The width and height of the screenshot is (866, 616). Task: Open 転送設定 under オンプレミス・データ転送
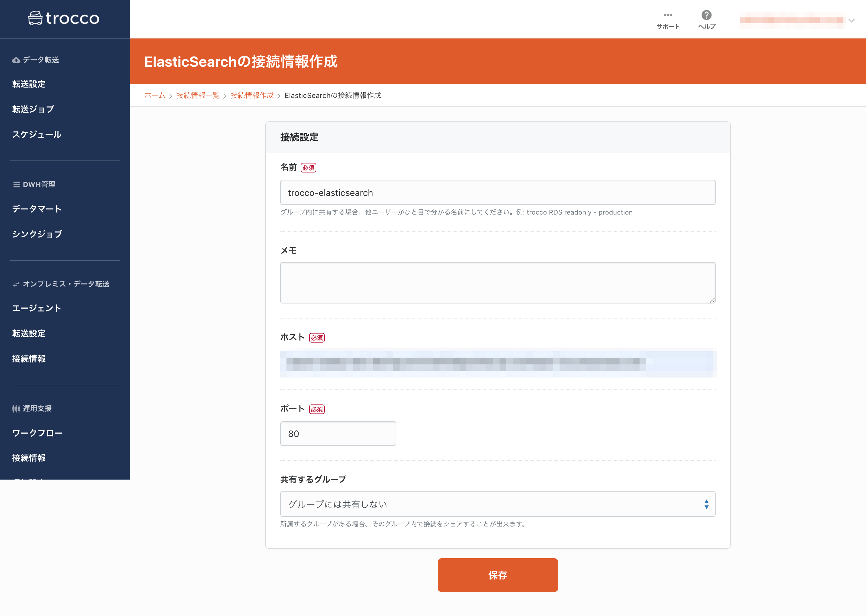(29, 334)
